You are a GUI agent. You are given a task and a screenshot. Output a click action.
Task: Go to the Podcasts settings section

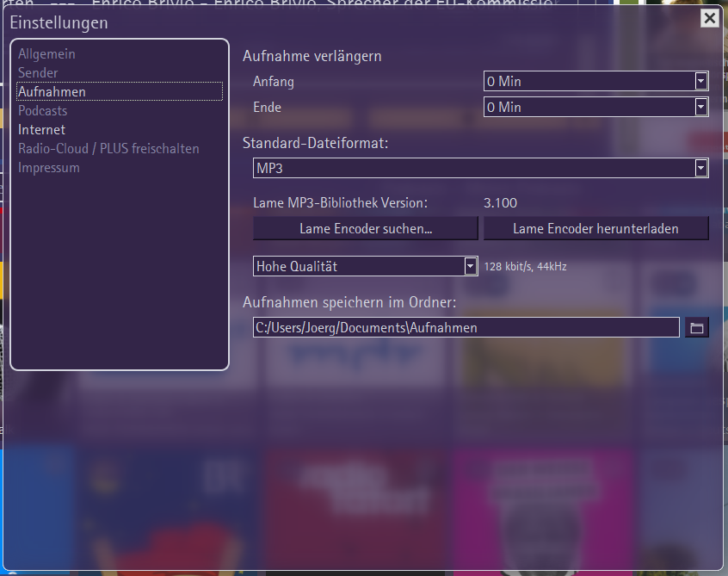pos(42,111)
